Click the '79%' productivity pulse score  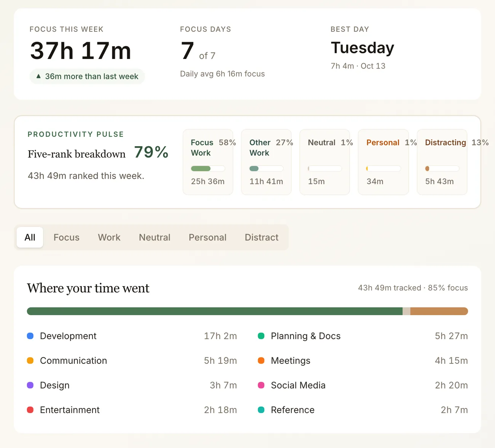point(151,152)
